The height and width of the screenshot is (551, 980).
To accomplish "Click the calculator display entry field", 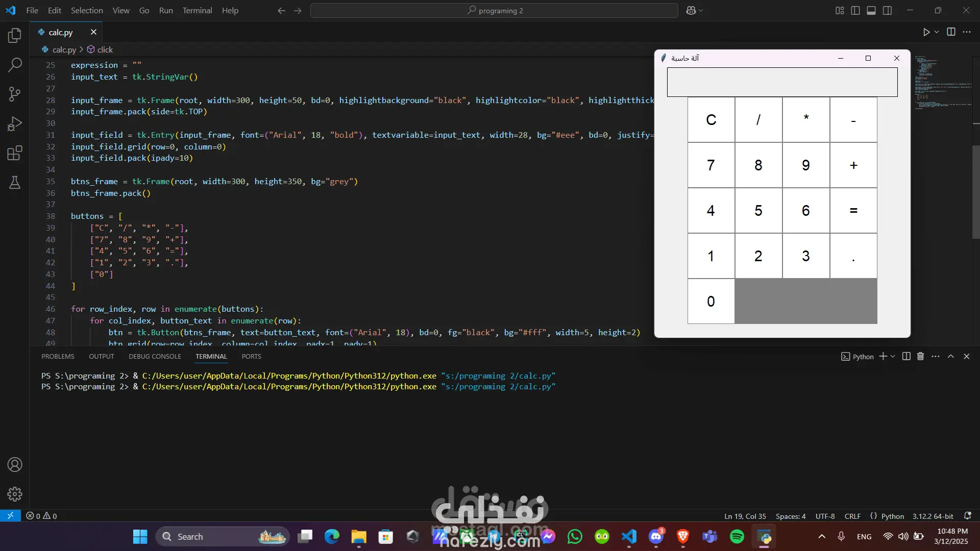I will [x=782, y=82].
